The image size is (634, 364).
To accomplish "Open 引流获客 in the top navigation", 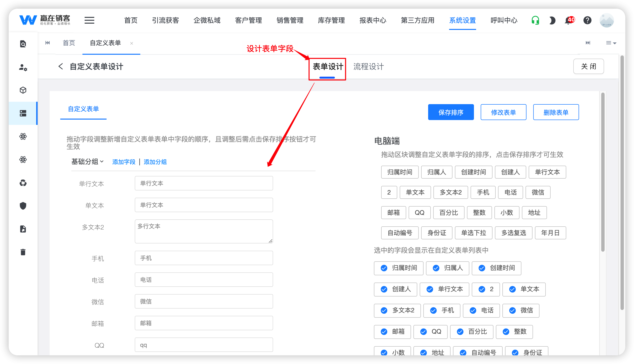I will 165,20.
